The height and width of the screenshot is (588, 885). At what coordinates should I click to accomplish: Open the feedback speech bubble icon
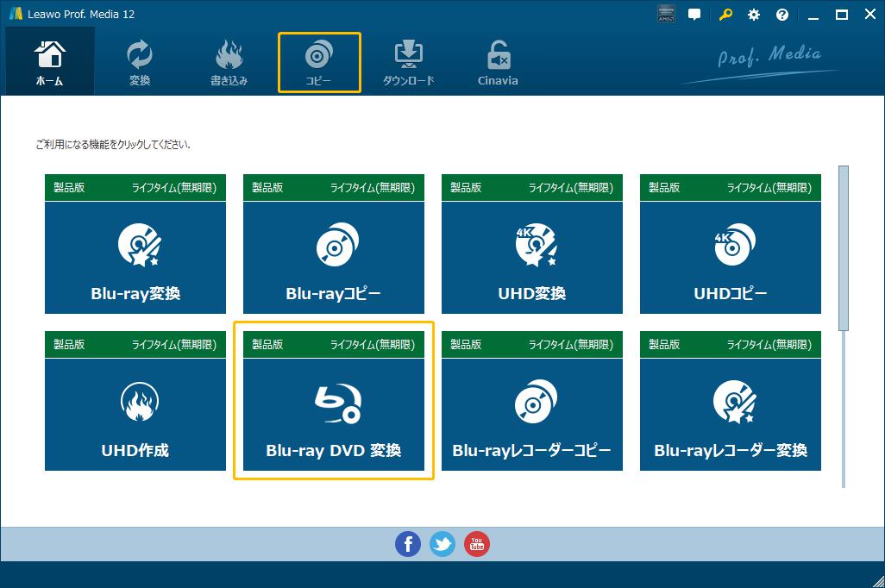(x=694, y=15)
